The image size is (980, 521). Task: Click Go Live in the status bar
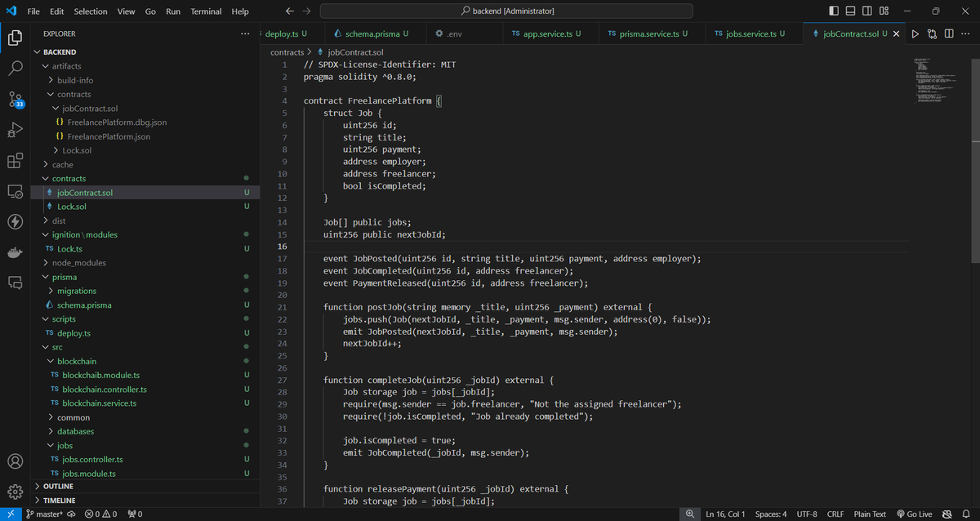click(x=914, y=514)
